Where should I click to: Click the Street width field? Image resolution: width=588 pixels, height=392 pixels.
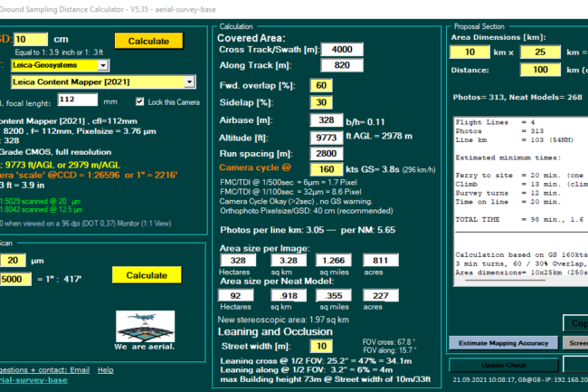[321, 346]
